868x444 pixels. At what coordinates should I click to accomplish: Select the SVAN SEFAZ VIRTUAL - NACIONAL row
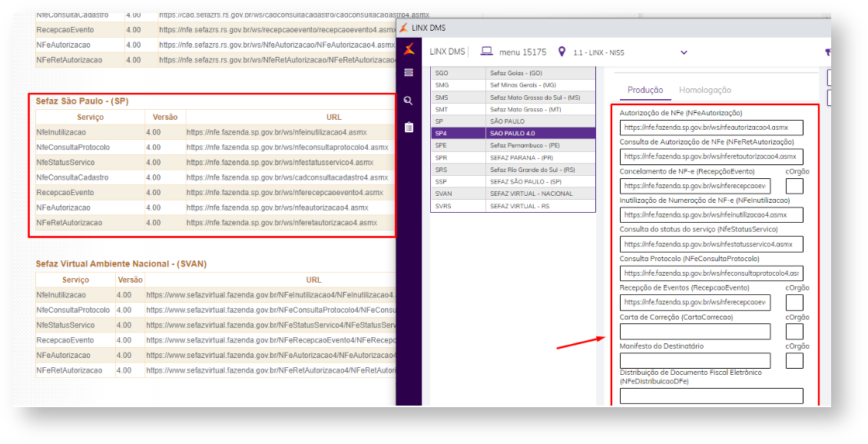click(x=513, y=194)
